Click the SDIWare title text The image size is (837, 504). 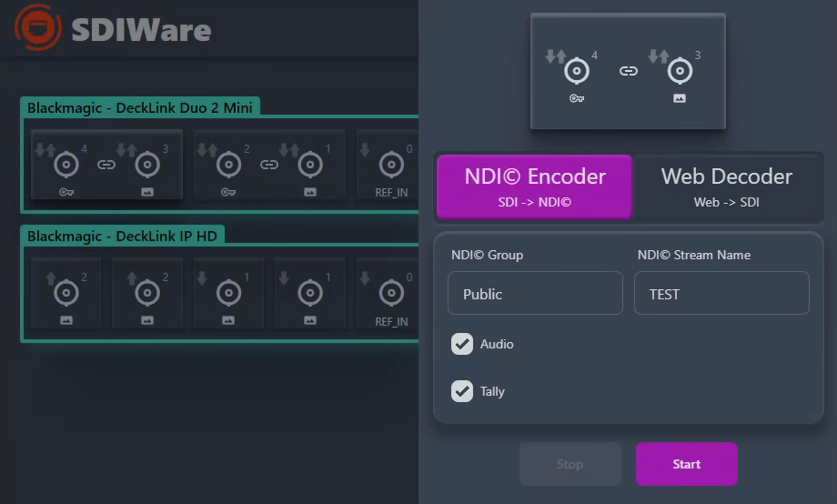point(141,30)
